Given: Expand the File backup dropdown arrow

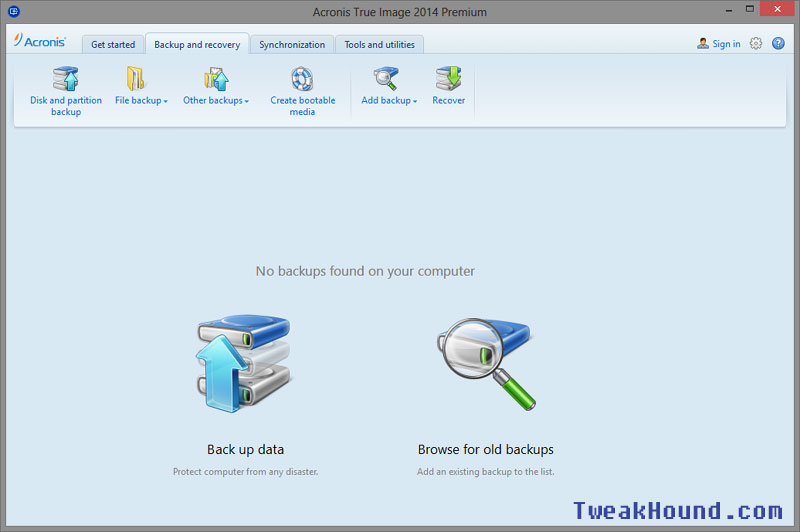Looking at the screenshot, I should click(165, 101).
